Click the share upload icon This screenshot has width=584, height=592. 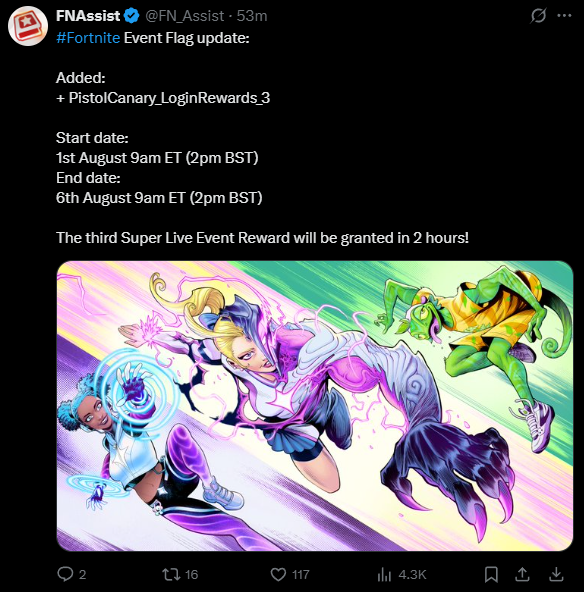(x=522, y=574)
